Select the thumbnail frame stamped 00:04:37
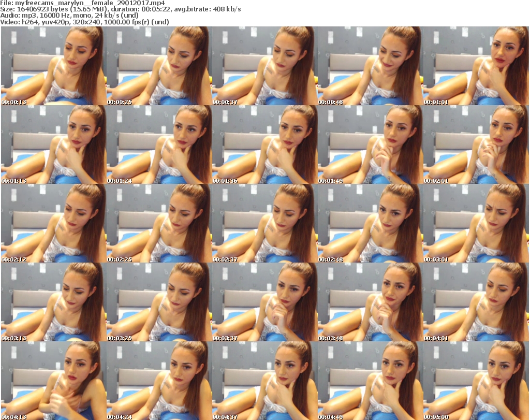This screenshot has height=420, width=530. click(264, 381)
